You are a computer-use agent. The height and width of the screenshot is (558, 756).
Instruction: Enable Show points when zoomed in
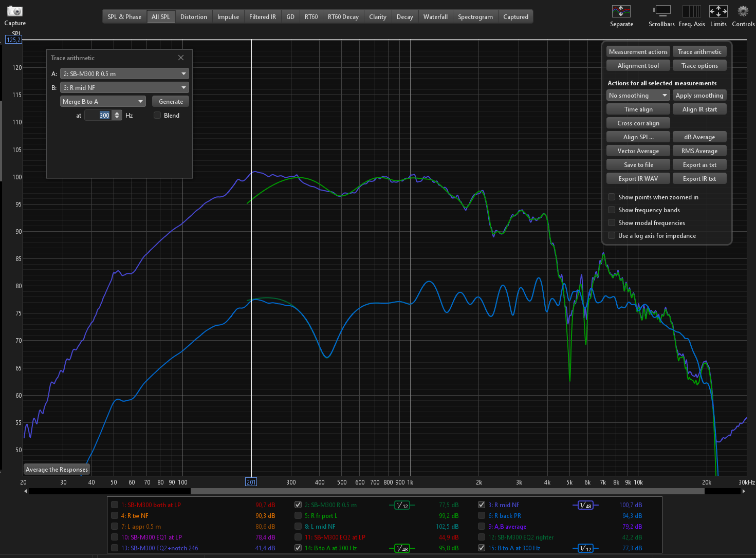612,197
